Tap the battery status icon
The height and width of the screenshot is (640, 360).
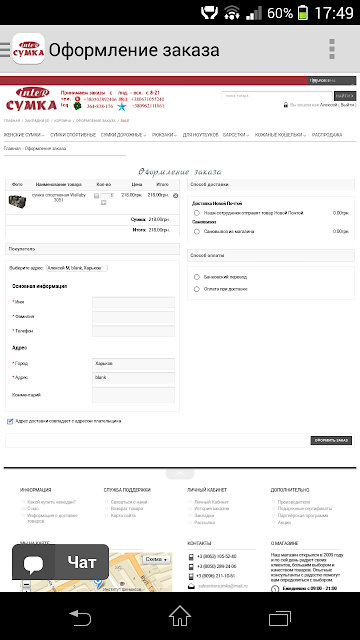[x=303, y=13]
